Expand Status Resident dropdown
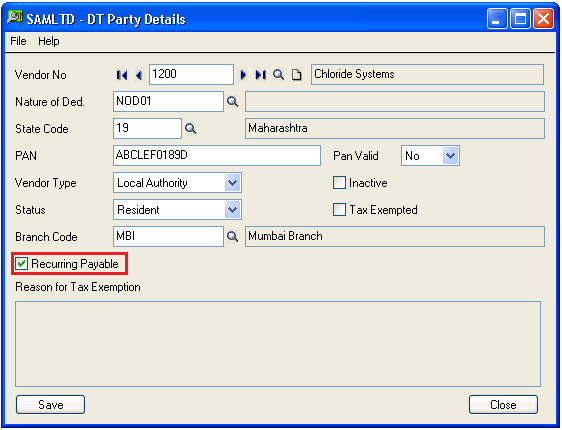The width and height of the screenshot is (562, 430). pyautogui.click(x=233, y=210)
